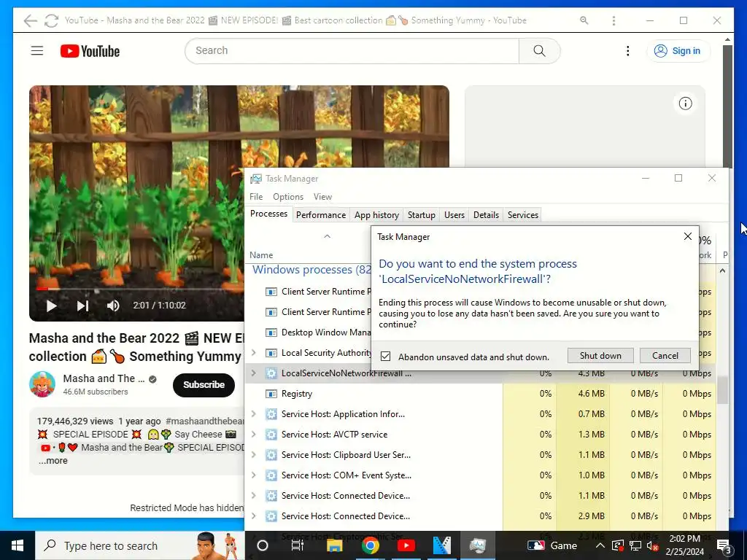Viewport: 747px width, 560px height.
Task: Show hidden system tray icons
Action: click(600, 545)
